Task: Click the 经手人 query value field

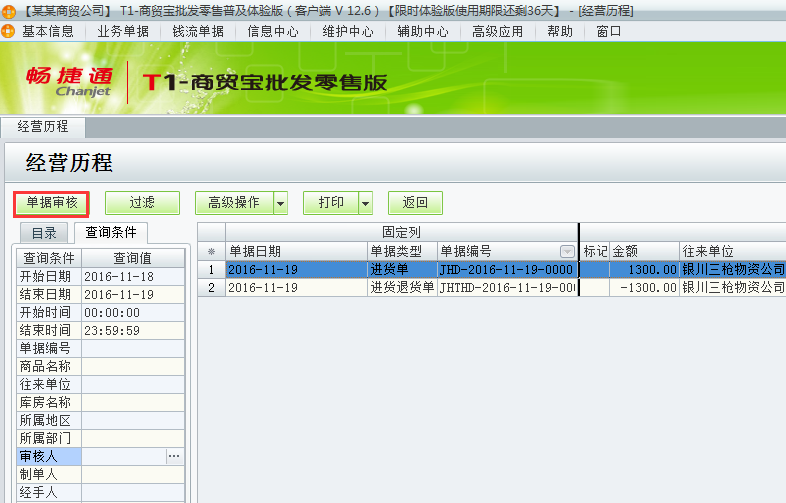Action: 133,493
